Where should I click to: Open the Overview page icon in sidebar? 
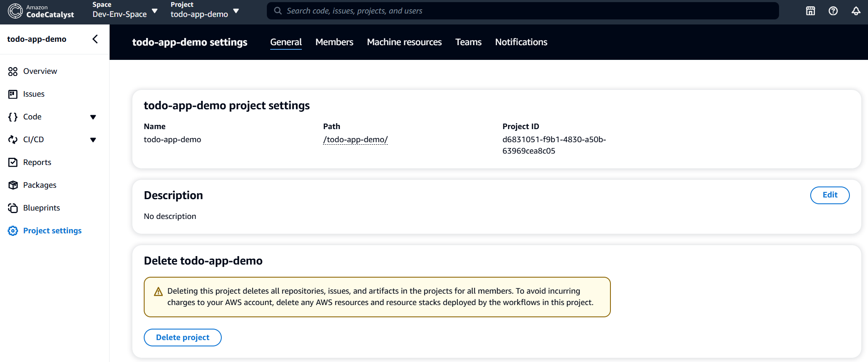(x=13, y=71)
